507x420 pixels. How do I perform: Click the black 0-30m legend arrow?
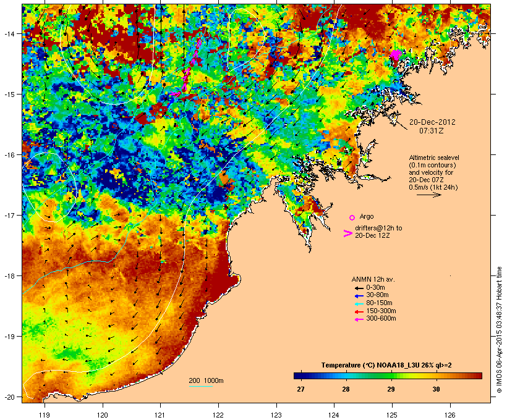[x=359, y=288]
